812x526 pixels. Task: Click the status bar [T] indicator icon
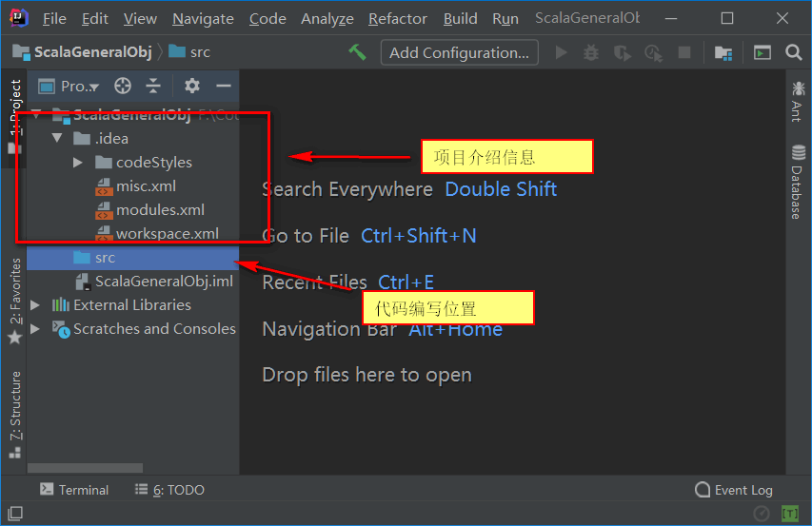point(790,514)
